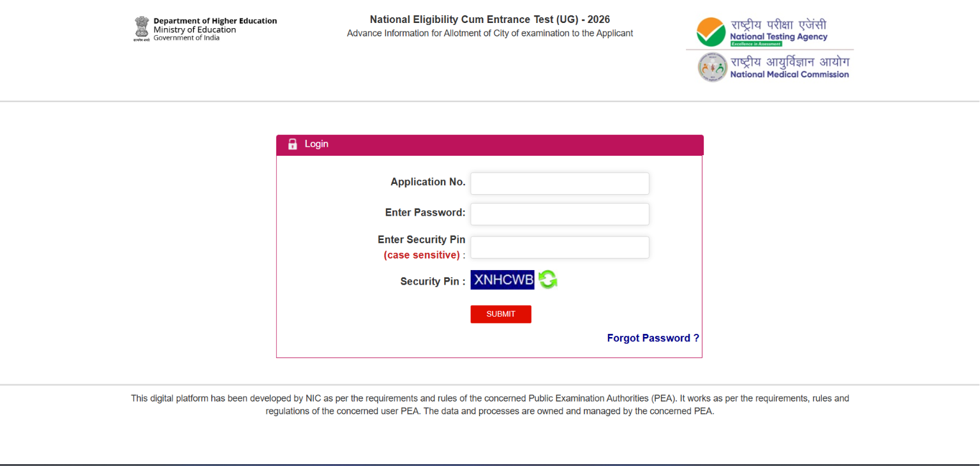Click the National Medical Commission English text
The height and width of the screenshot is (466, 980).
pos(789,75)
